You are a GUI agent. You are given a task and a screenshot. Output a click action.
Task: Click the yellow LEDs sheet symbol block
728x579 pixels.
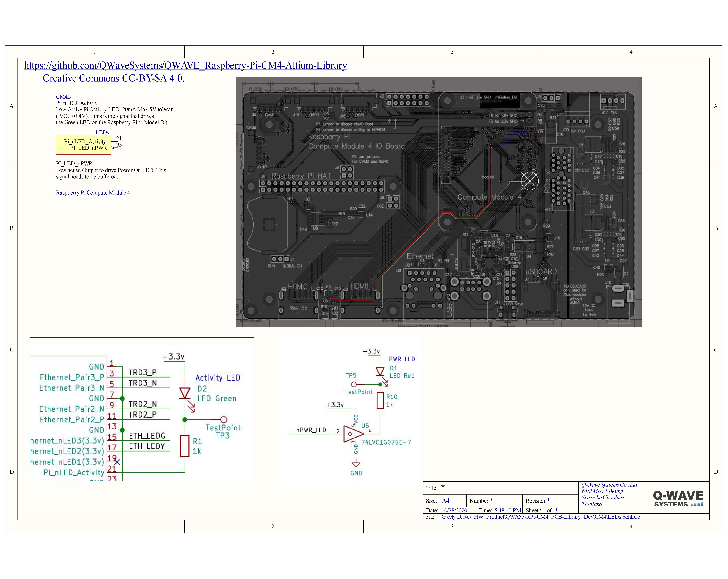click(x=83, y=145)
